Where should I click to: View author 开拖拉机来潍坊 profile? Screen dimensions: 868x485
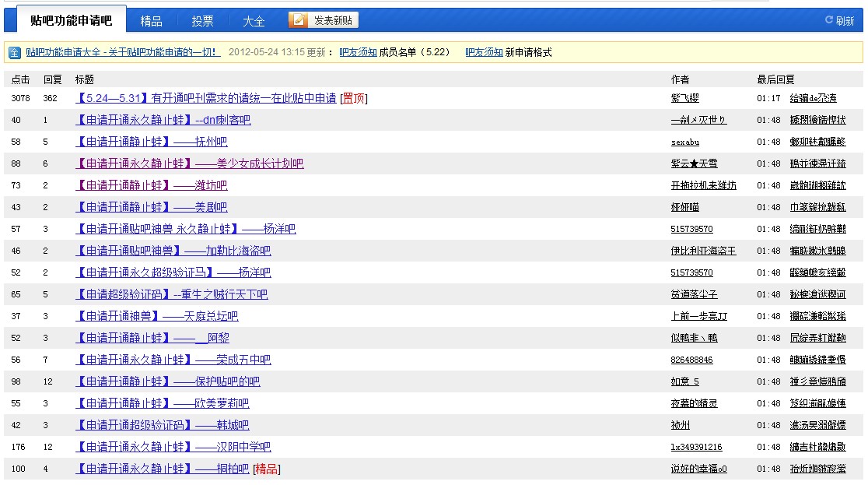(704, 185)
